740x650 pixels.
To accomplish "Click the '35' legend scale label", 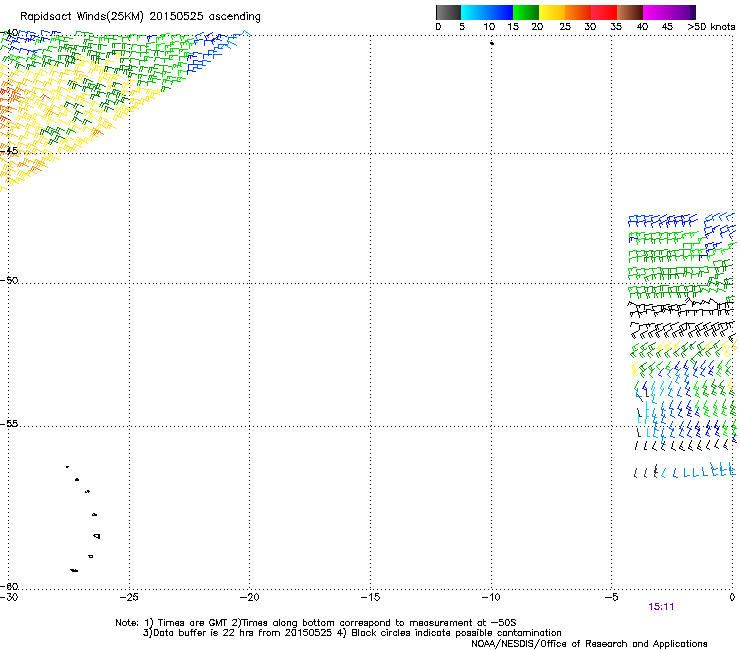I will (616, 27).
